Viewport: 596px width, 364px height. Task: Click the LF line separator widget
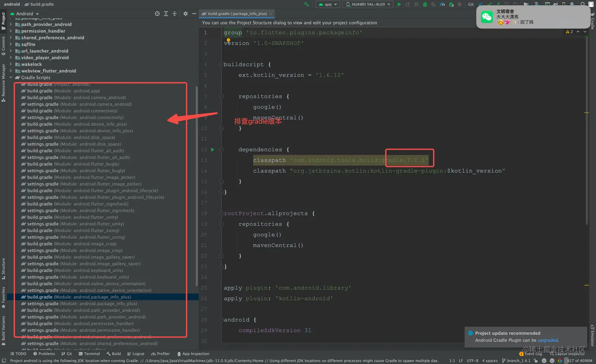(x=461, y=360)
